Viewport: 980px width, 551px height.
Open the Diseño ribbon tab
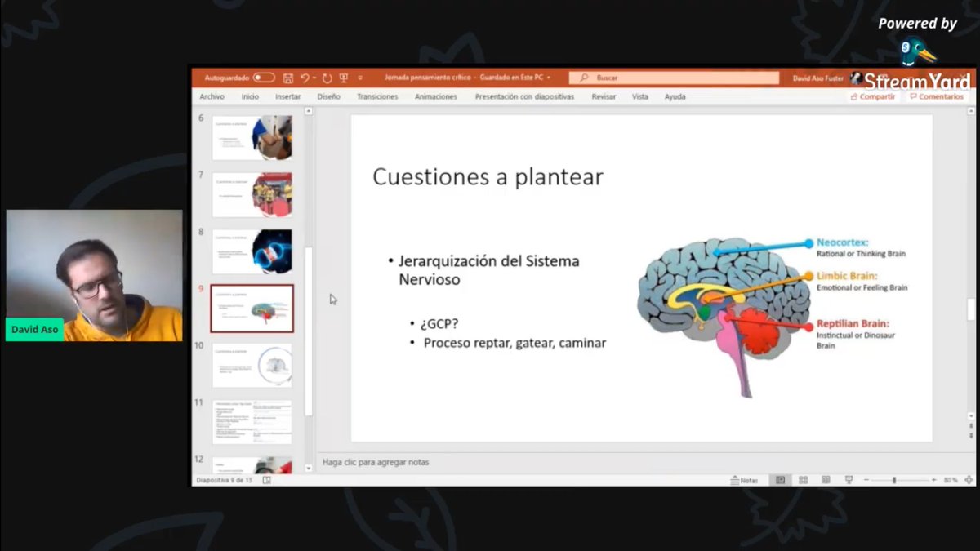tap(328, 96)
